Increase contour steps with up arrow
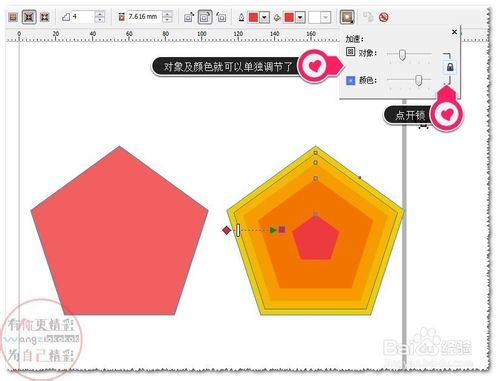Screen dimensions: 500x381 click(x=100, y=14)
